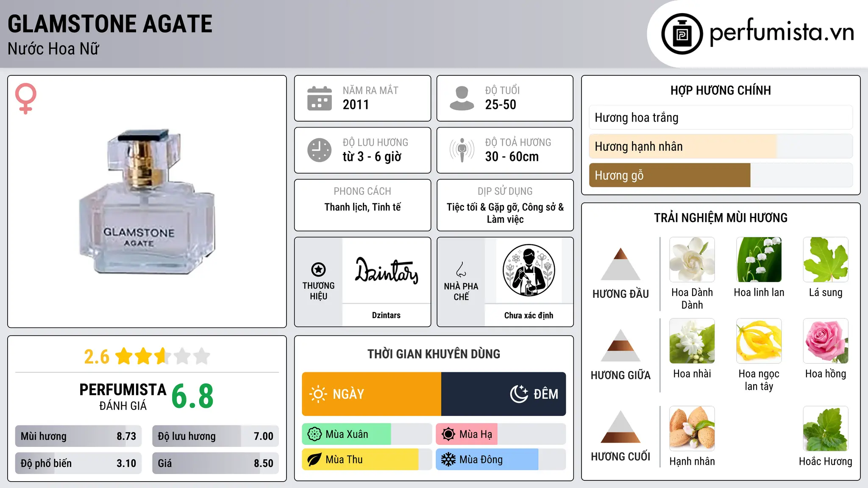Viewport: 868px width, 488px height.
Task: Click the flower icon for Mùa Xuân
Action: [x=314, y=434]
